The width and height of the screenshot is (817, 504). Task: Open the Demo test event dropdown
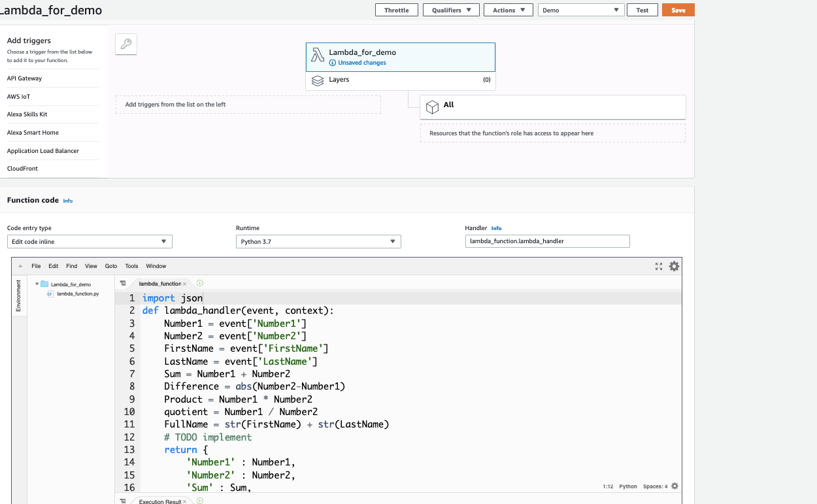pyautogui.click(x=581, y=10)
